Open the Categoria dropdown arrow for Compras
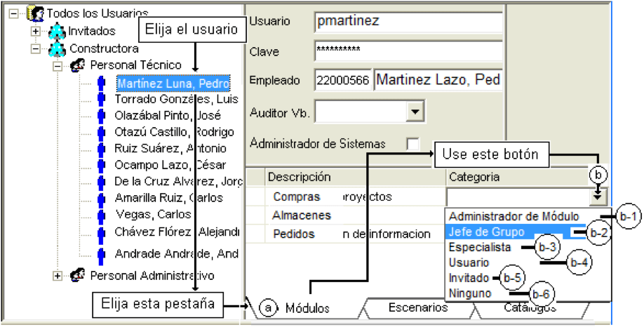Screen dimensions: 644x327 pos(598,198)
